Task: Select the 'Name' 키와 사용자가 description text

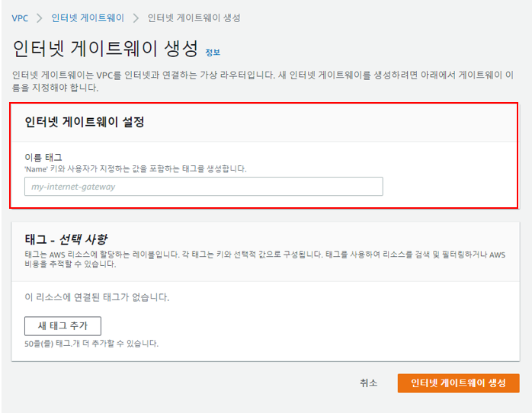Action: coord(136,169)
